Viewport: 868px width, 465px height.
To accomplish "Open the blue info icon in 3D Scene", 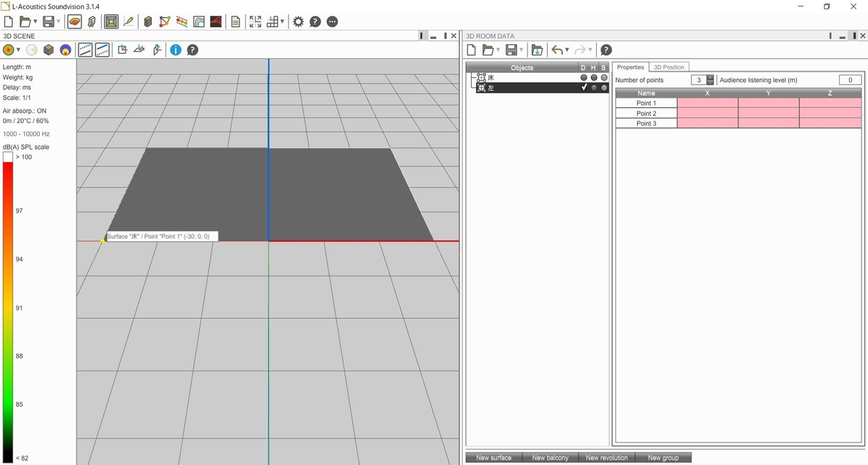I will tap(176, 50).
